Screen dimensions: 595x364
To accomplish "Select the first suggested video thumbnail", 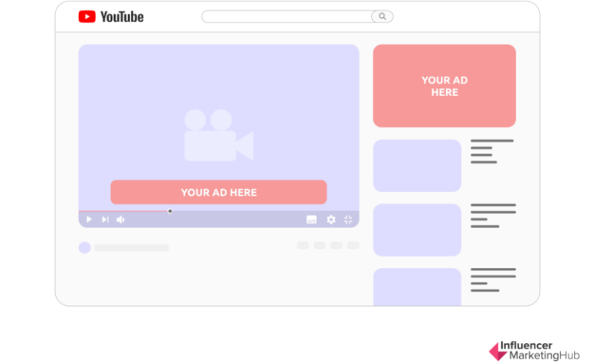I will 417,166.
